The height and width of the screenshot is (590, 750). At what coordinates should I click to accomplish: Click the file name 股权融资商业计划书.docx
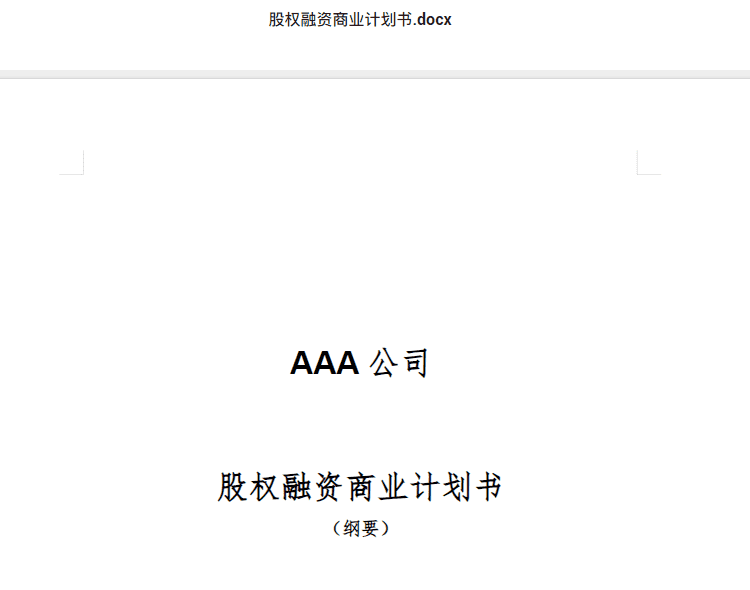click(360, 20)
